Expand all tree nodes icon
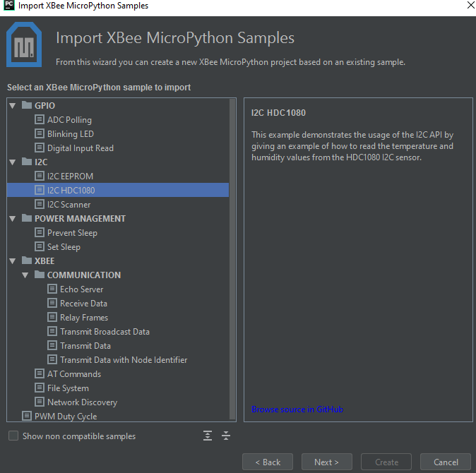Screen dimensions: 476x473 (x=208, y=436)
